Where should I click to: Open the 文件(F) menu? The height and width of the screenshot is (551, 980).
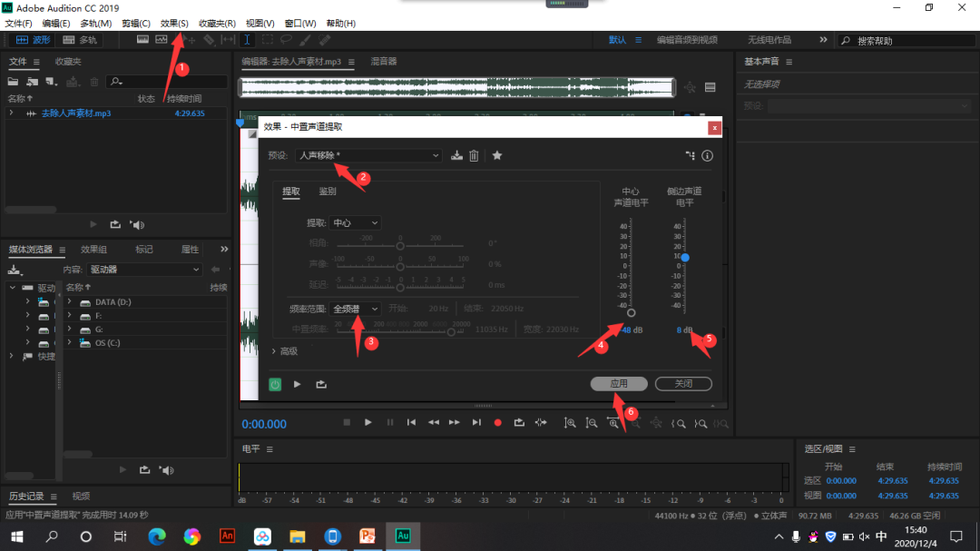tap(18, 23)
